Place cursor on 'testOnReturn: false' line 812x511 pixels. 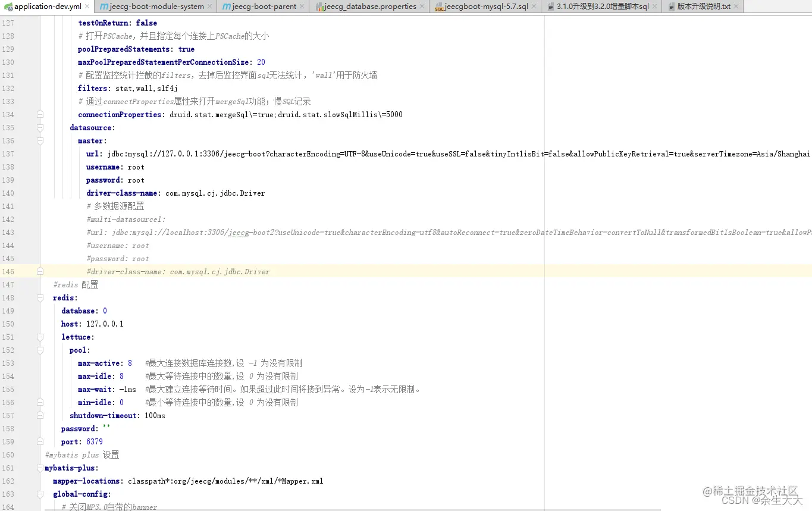pos(117,23)
